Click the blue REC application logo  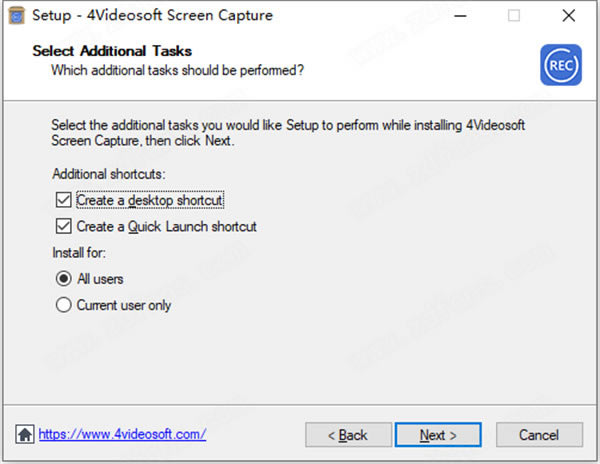pyautogui.click(x=561, y=65)
